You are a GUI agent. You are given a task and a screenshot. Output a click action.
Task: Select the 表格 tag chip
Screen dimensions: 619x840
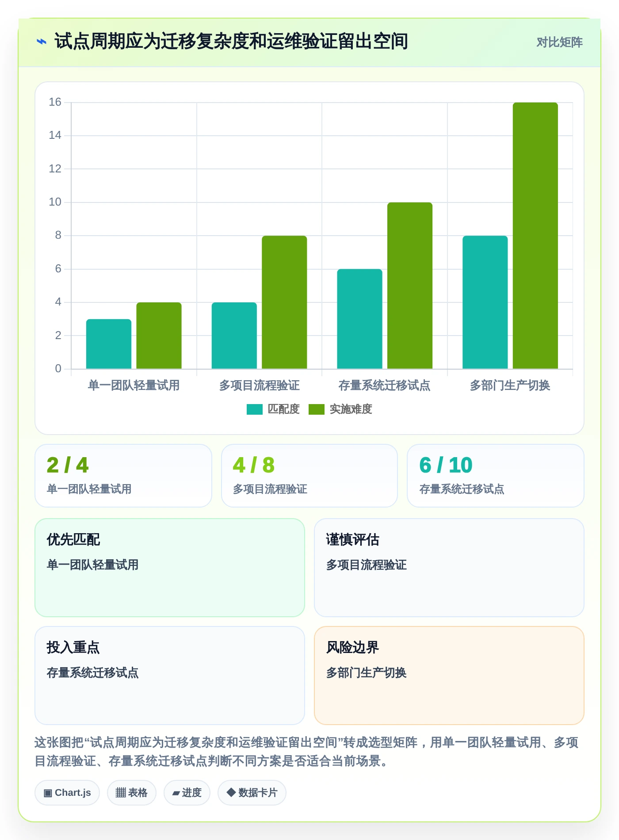coord(131,793)
